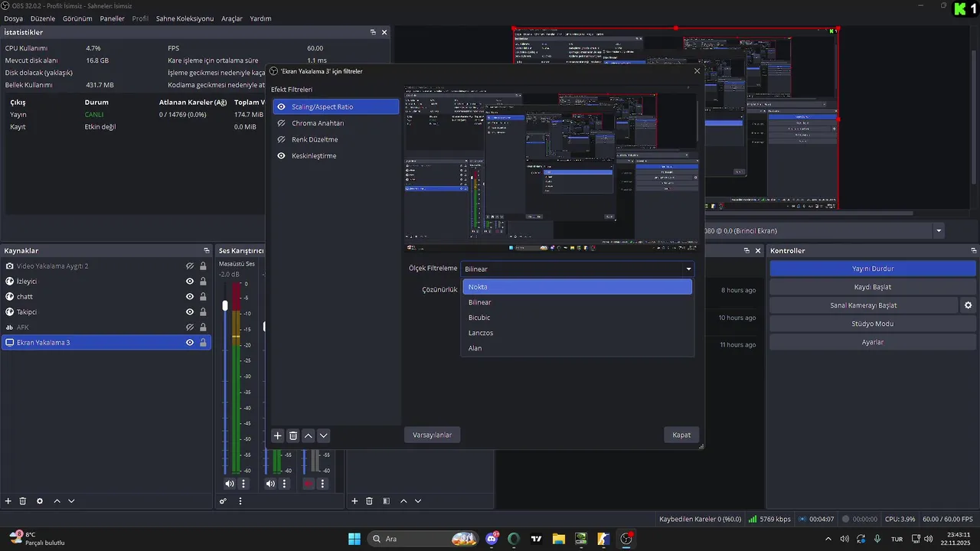Remove scene with Scenes panel trash icon
The width and height of the screenshot is (980, 551).
(369, 501)
